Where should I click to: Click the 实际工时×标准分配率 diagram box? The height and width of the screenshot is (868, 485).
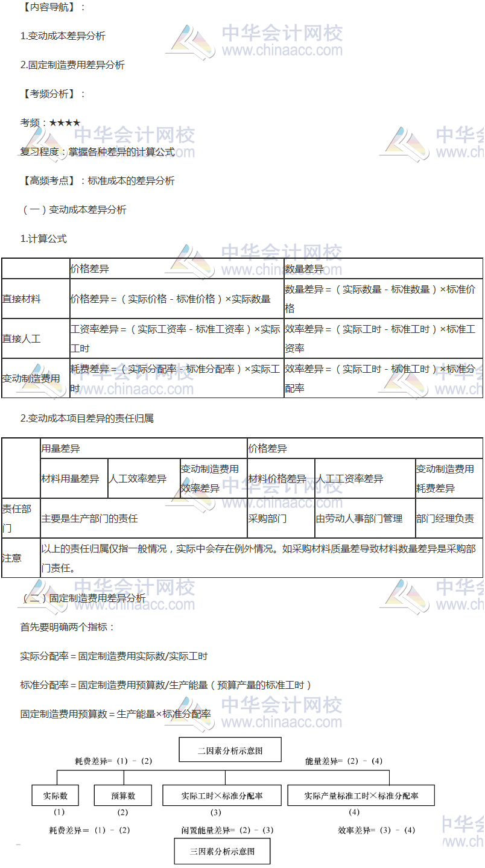221,796
